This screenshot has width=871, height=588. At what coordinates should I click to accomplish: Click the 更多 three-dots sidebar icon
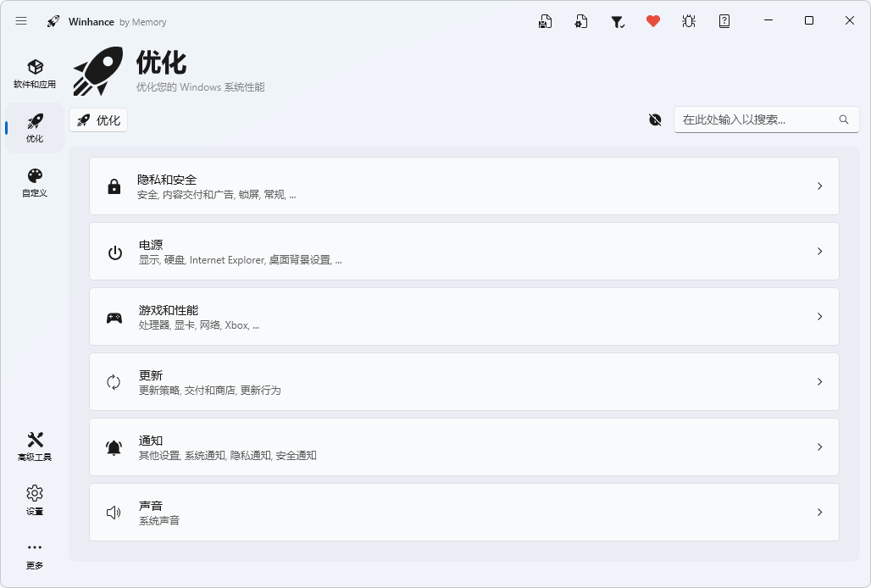[x=34, y=552]
